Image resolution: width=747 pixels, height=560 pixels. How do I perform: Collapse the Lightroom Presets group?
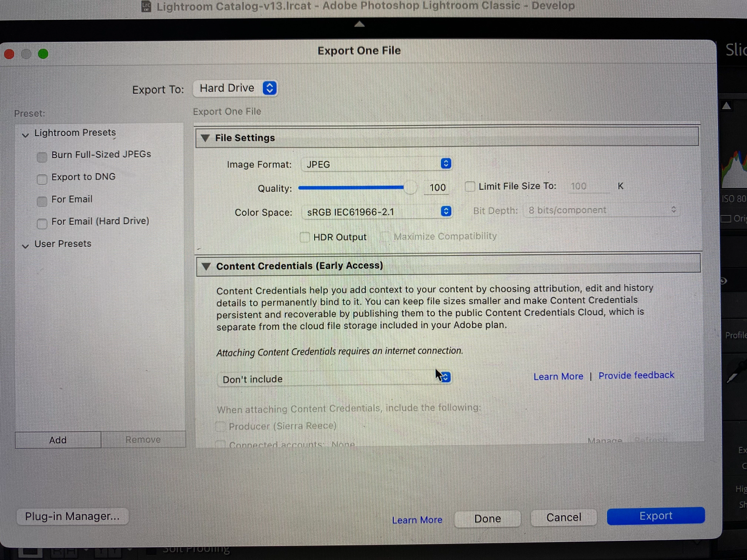[x=25, y=135]
